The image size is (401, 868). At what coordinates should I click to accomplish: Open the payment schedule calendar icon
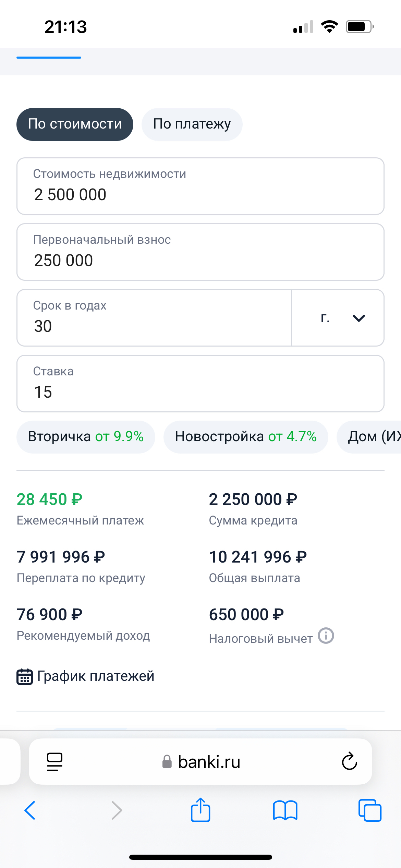(25, 676)
